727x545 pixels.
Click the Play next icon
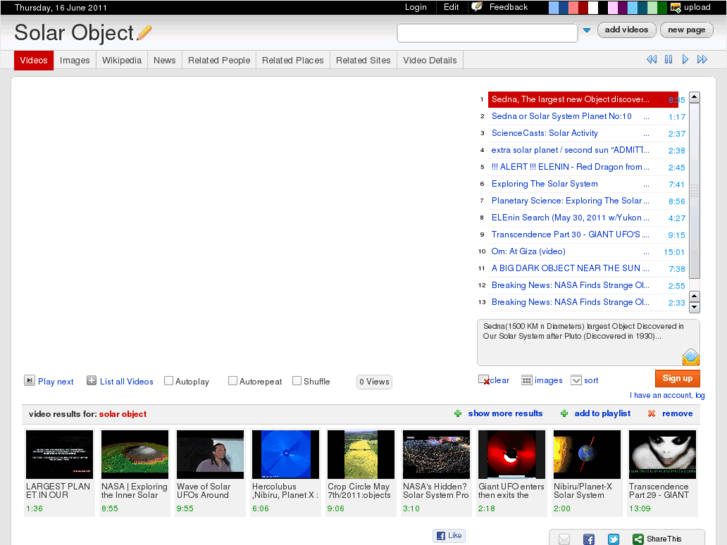coord(29,381)
